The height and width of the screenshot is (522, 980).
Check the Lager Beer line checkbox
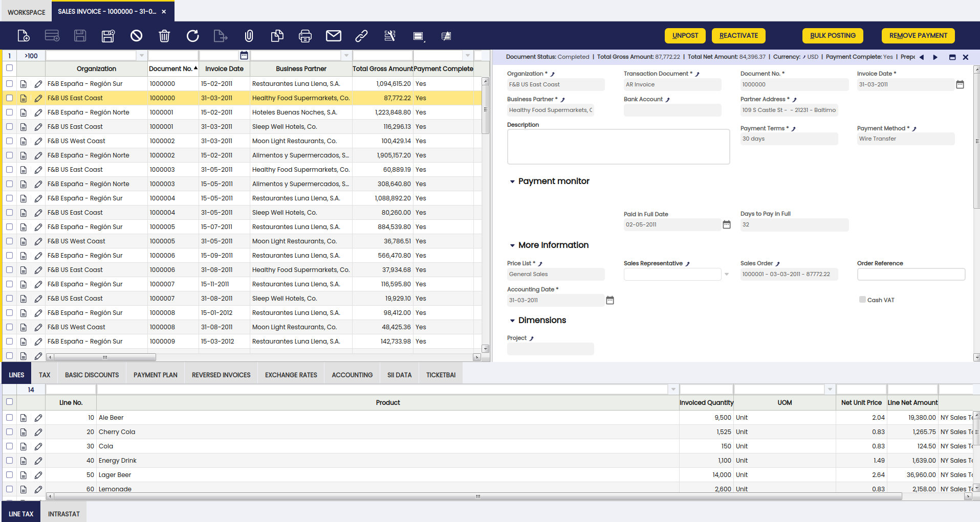click(x=9, y=474)
